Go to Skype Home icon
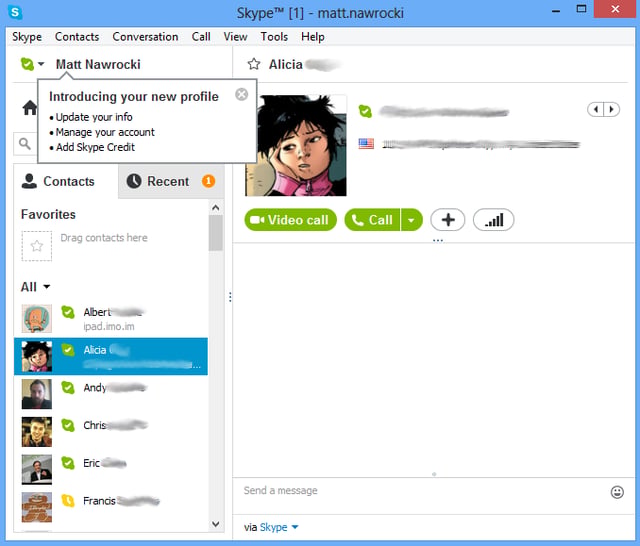This screenshot has width=640, height=546. [x=29, y=108]
